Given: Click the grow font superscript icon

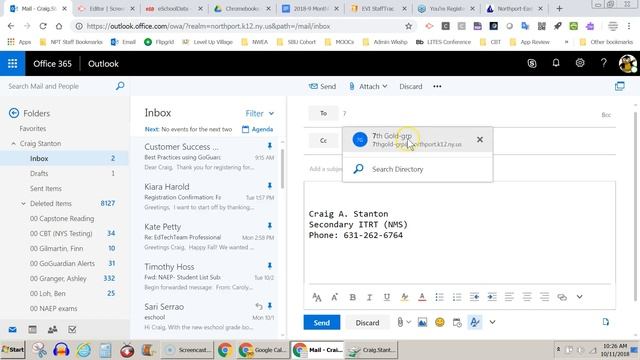Looking at the screenshot, I should pos(334,297).
